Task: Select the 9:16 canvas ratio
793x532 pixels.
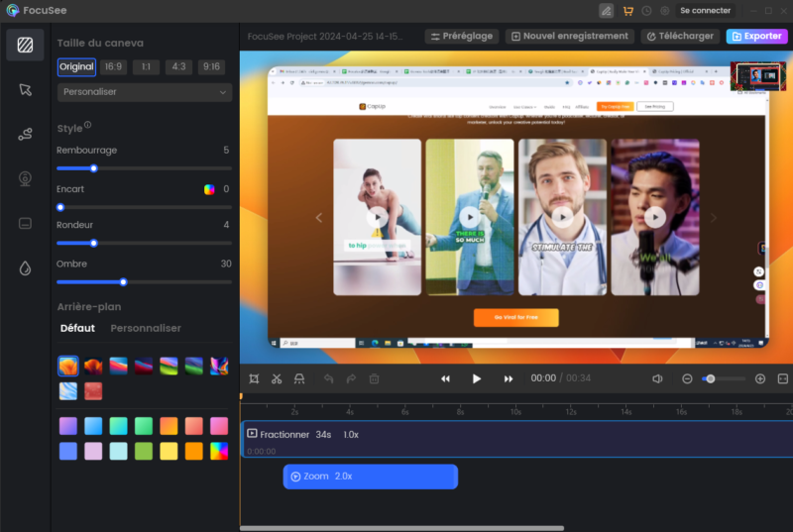Action: point(211,66)
